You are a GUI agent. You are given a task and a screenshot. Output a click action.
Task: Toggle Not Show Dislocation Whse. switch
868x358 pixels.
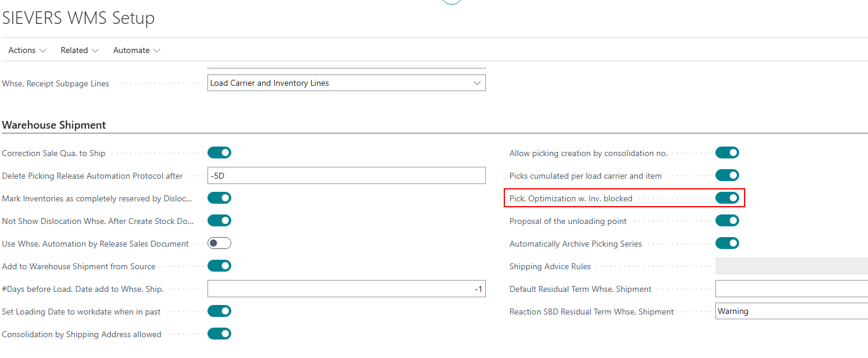(x=219, y=221)
